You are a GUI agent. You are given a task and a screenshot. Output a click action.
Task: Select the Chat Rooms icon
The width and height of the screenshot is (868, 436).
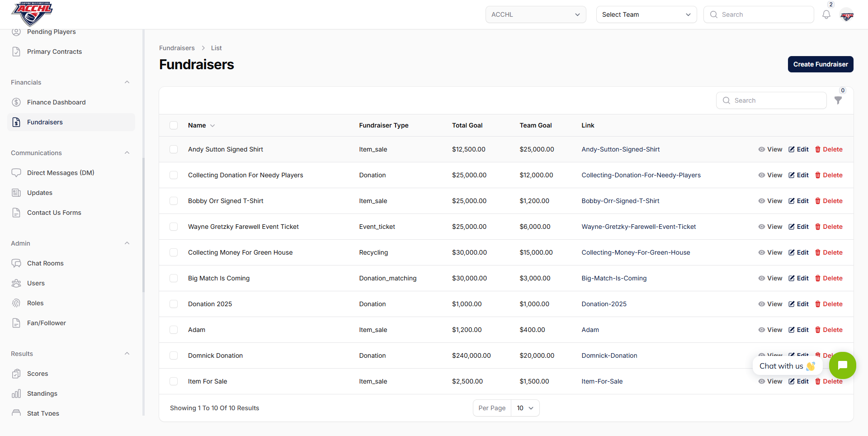click(x=16, y=263)
